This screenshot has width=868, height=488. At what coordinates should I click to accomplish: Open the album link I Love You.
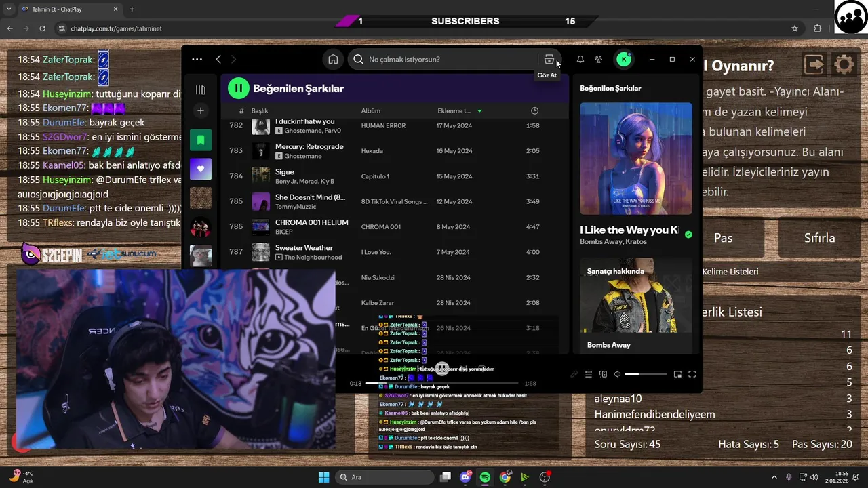tap(376, 252)
